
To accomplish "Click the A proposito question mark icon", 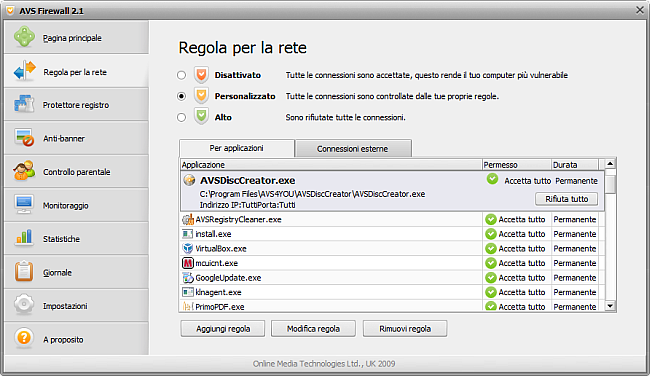I will point(24,337).
